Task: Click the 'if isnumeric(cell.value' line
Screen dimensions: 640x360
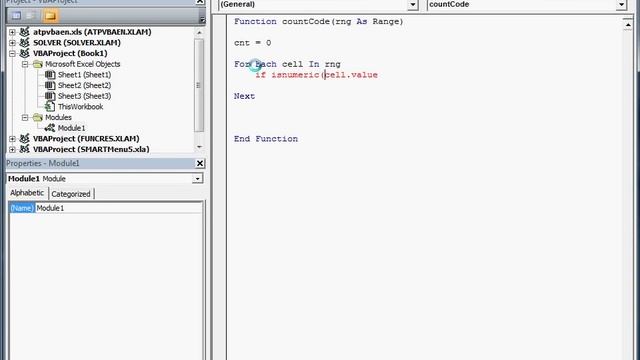Action: [x=316, y=75]
